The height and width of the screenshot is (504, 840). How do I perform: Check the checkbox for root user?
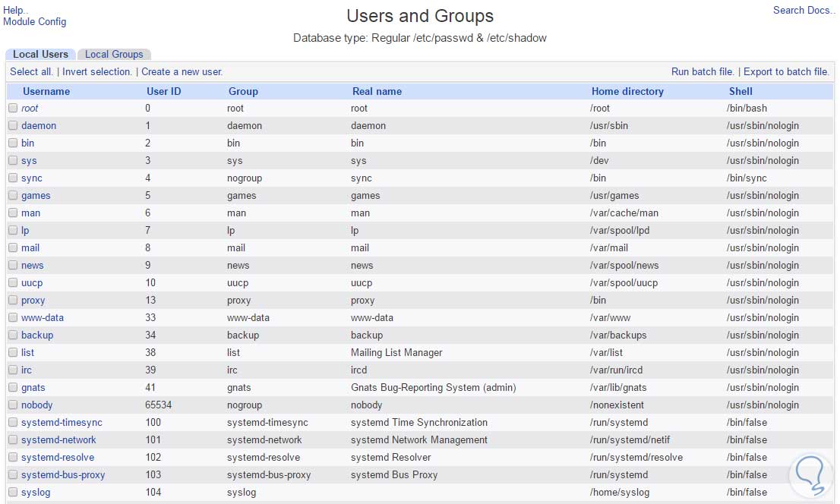click(13, 108)
